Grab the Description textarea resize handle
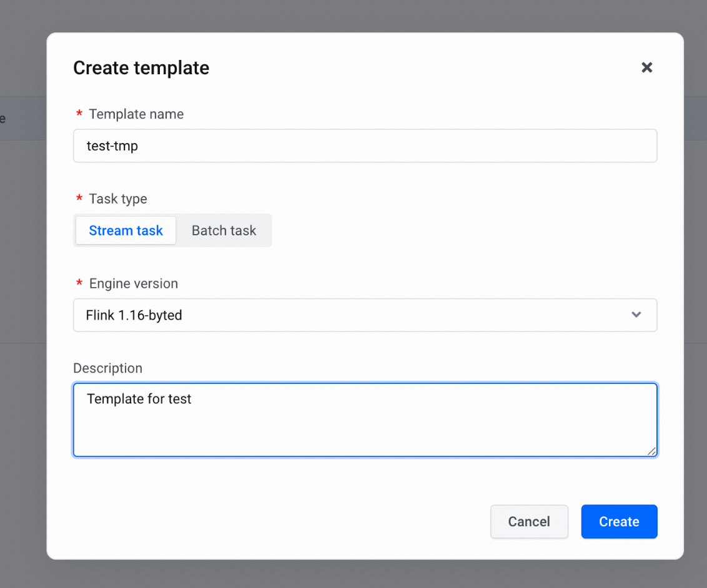707x588 pixels. pyautogui.click(x=651, y=451)
